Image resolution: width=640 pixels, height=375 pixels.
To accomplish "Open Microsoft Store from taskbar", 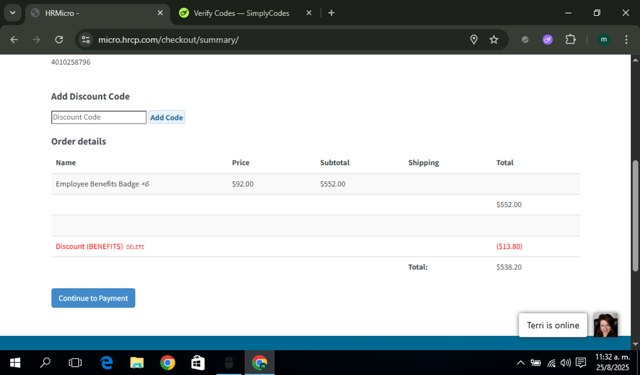I will [x=198, y=363].
